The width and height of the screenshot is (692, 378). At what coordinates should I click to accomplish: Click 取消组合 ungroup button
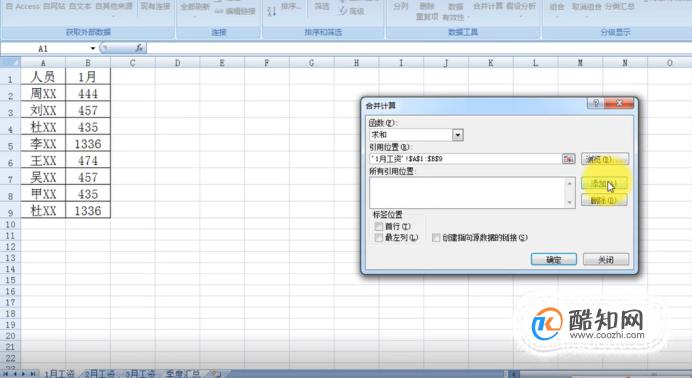[x=587, y=8]
